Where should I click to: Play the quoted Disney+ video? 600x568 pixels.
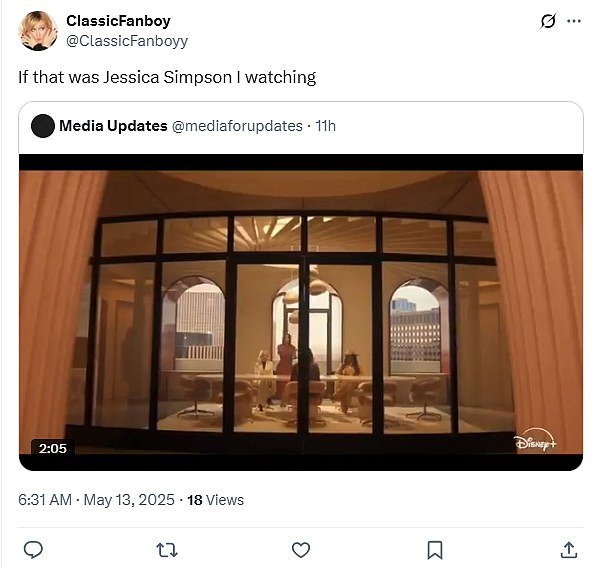coord(301,312)
